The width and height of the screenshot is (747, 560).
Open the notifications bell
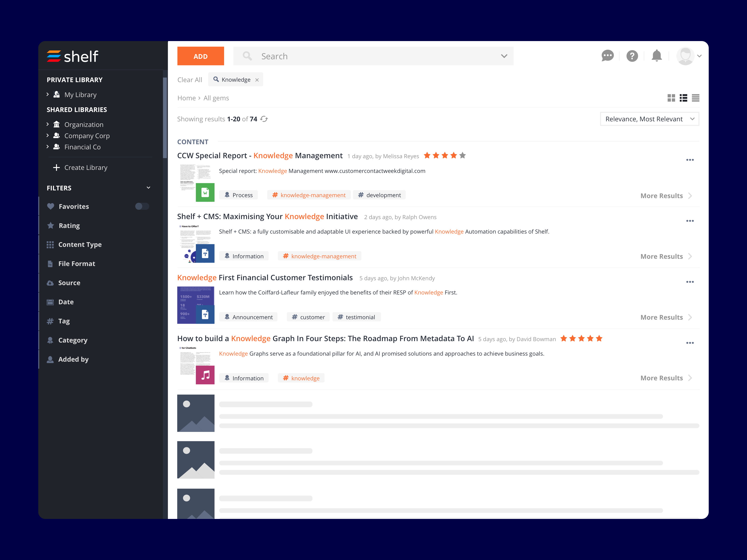[x=656, y=56]
